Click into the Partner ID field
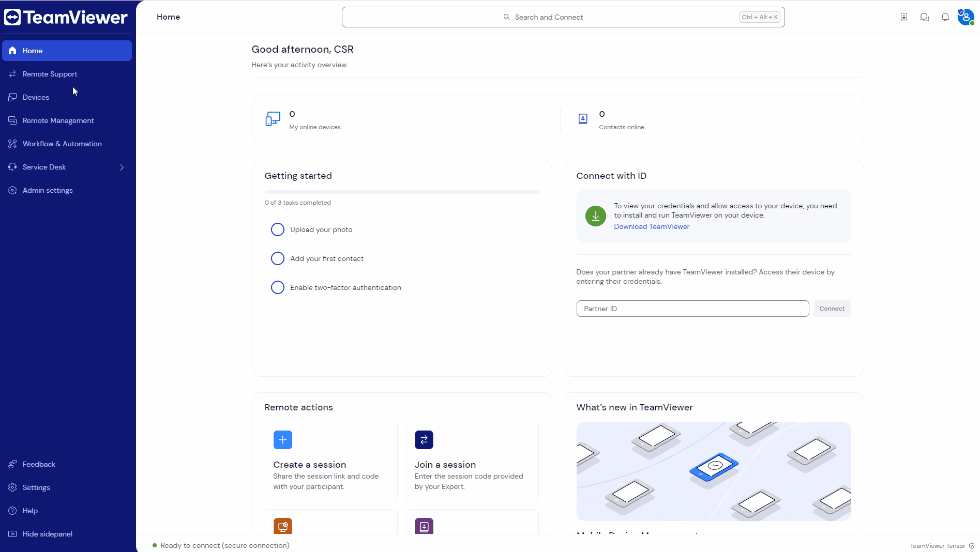The width and height of the screenshot is (980, 552). [693, 309]
